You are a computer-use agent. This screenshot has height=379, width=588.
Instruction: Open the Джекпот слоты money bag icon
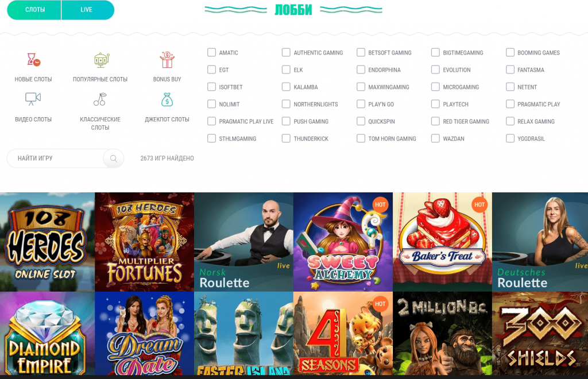tap(167, 99)
